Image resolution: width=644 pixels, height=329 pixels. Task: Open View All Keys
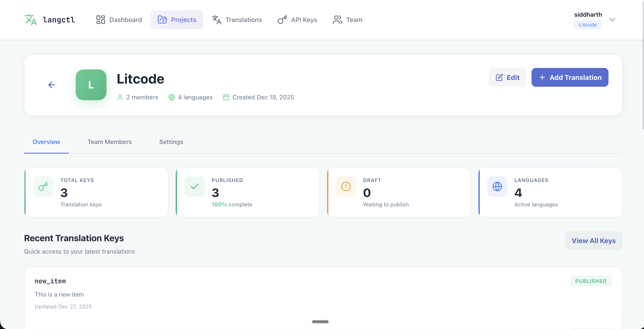[594, 241]
